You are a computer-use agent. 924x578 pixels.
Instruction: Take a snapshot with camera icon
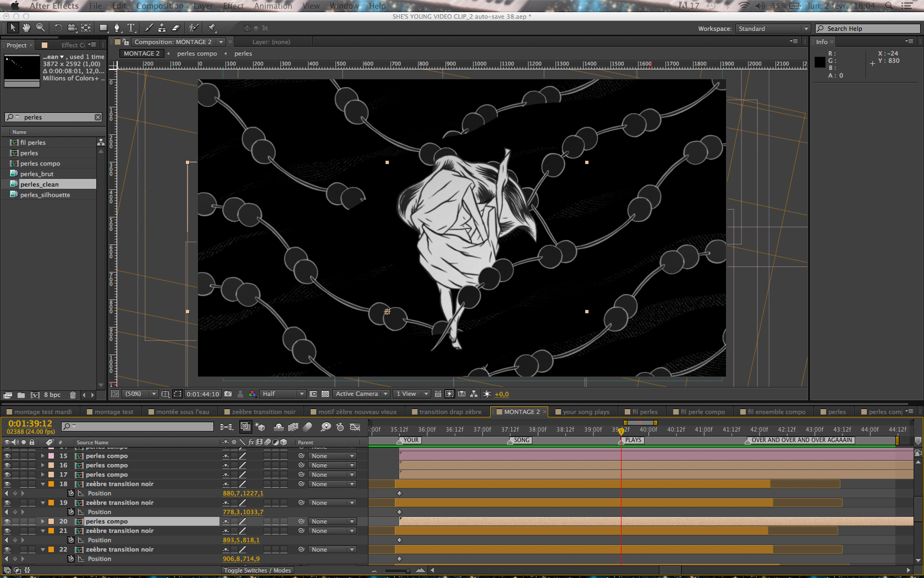coord(228,394)
